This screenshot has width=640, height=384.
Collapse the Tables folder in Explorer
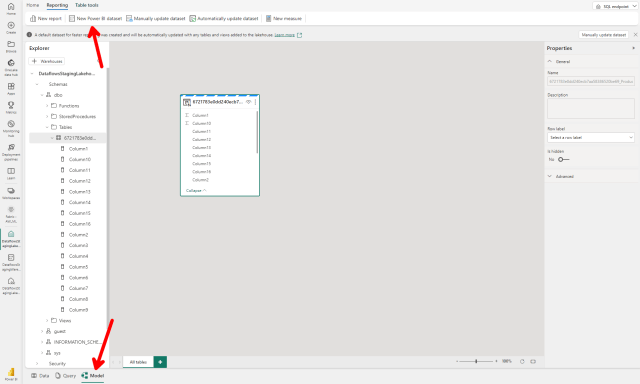(47, 127)
